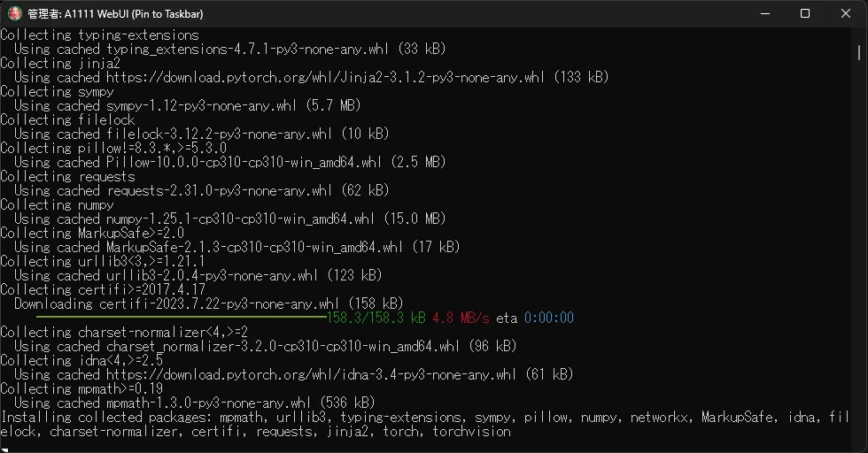Maximize the A1111 WebUI console window

(x=805, y=13)
